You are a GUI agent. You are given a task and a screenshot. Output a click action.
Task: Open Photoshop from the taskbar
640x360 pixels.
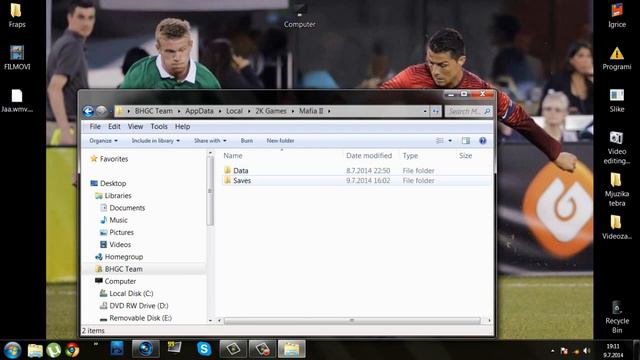pyautogui.click(x=117, y=349)
